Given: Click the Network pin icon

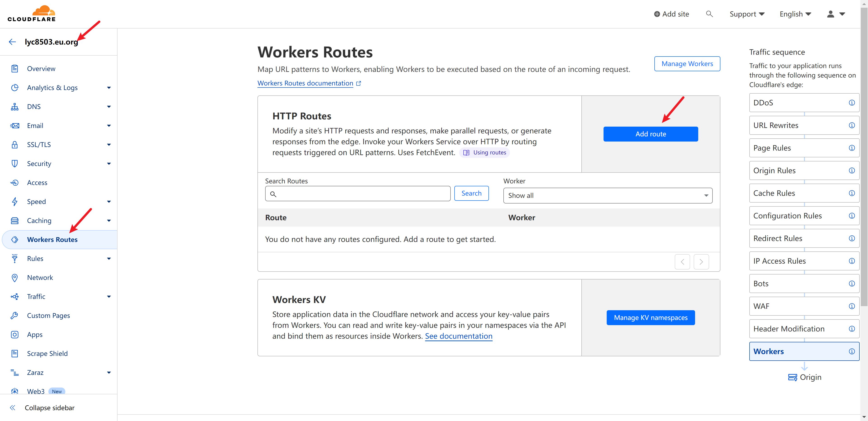Looking at the screenshot, I should tap(14, 277).
